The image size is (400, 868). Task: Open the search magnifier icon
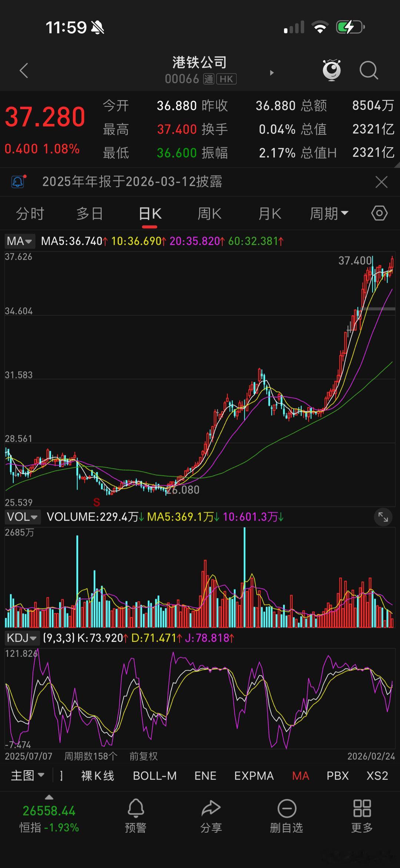click(x=369, y=70)
